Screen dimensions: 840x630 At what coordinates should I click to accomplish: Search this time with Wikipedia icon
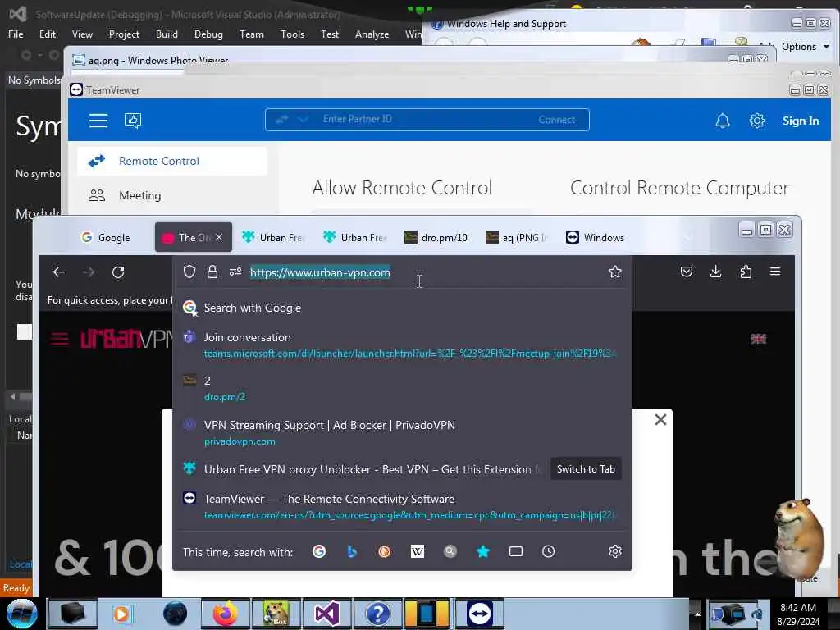pyautogui.click(x=418, y=551)
